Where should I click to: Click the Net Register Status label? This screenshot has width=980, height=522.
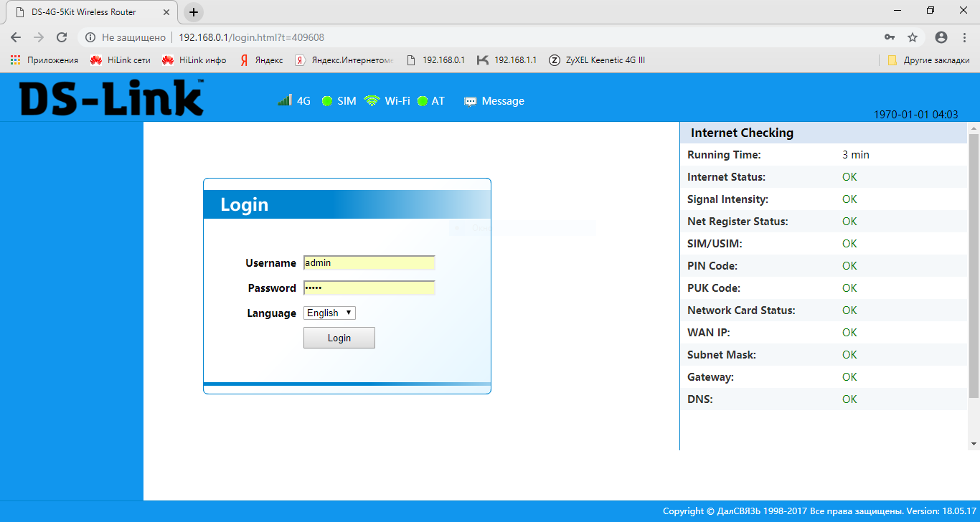[x=738, y=222]
